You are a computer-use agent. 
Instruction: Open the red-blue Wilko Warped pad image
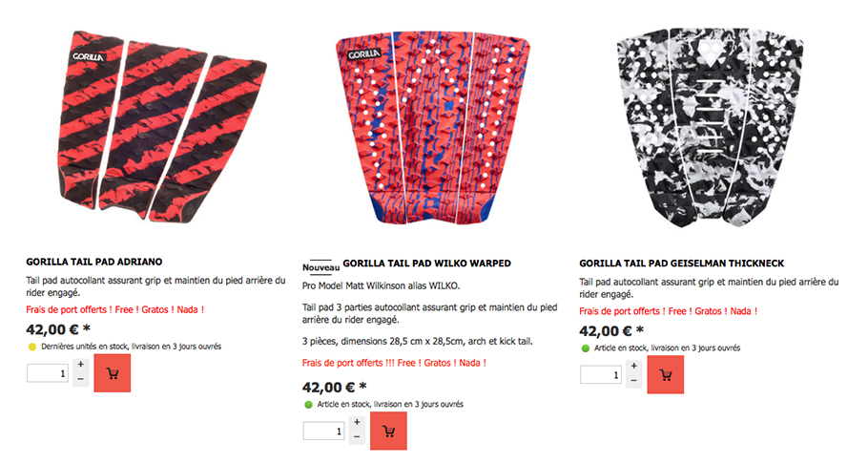click(433, 128)
